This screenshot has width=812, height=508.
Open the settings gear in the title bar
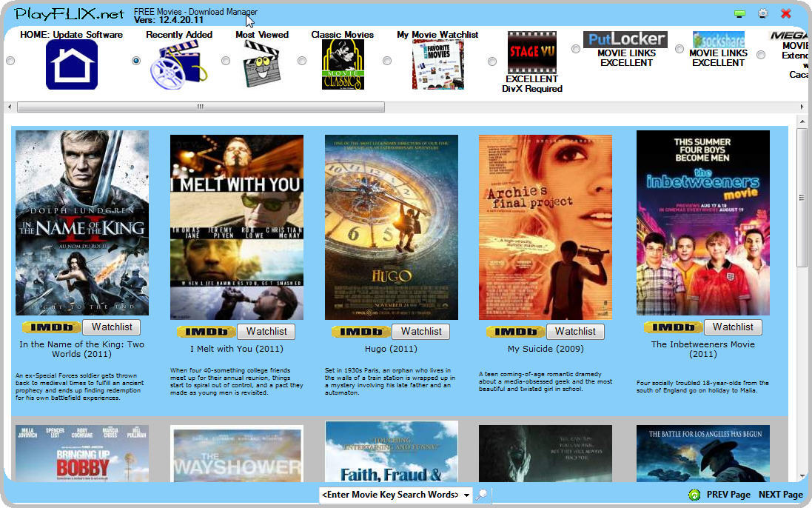point(762,13)
